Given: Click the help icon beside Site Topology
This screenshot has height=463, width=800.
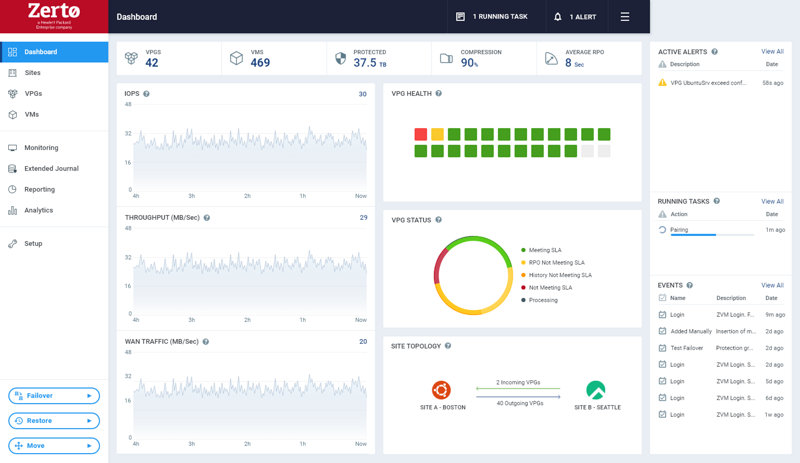Looking at the screenshot, I should [x=448, y=346].
